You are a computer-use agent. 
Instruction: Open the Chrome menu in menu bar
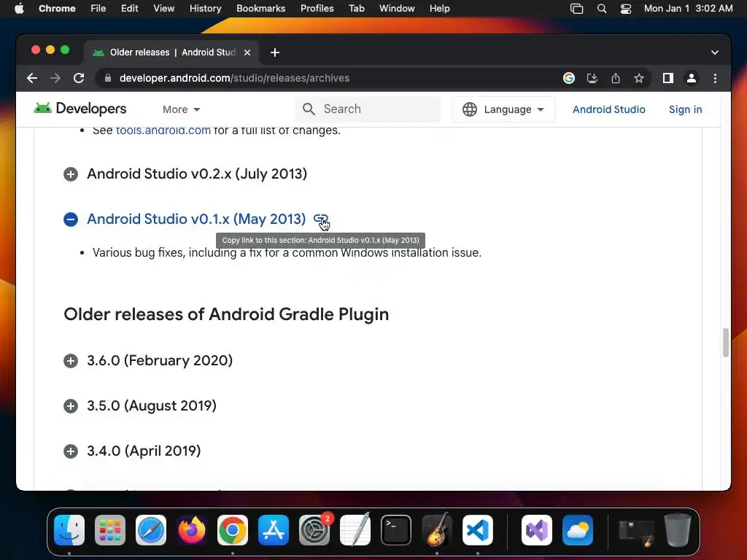point(57,9)
